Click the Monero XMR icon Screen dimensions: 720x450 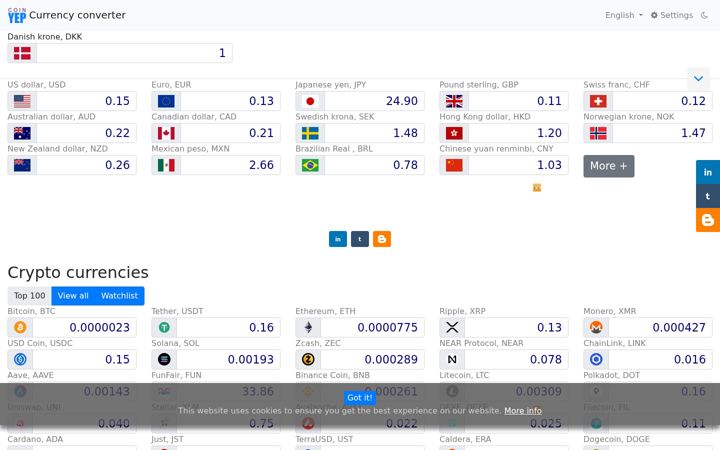click(x=596, y=327)
